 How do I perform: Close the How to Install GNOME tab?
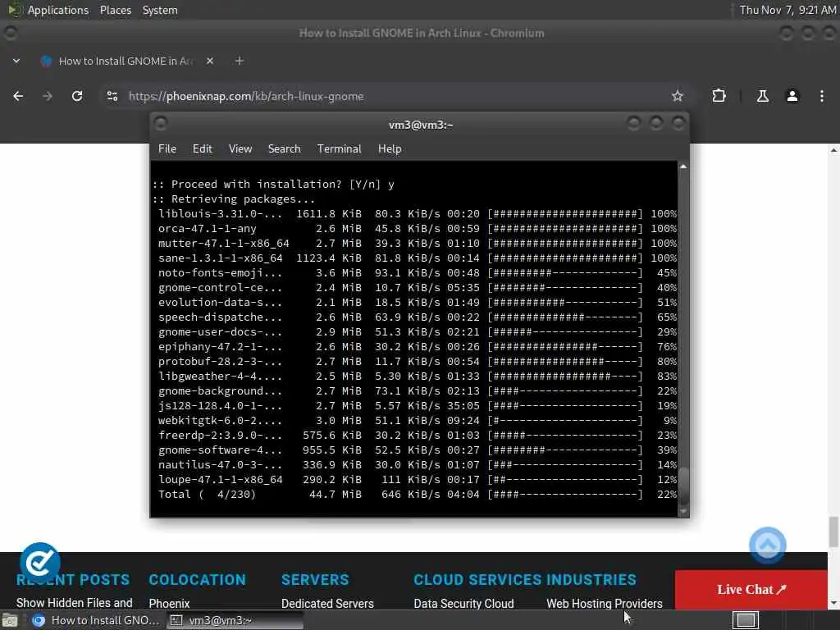(x=210, y=61)
